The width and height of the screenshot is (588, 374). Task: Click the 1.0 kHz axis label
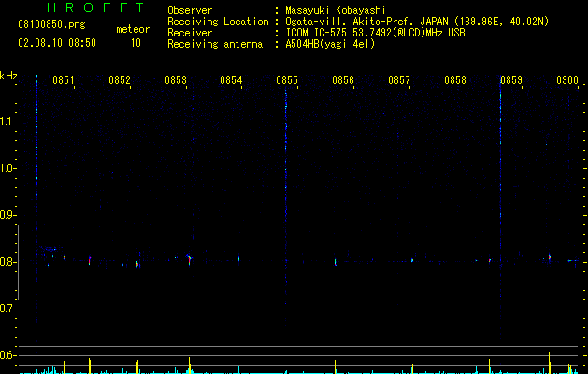tap(7, 168)
